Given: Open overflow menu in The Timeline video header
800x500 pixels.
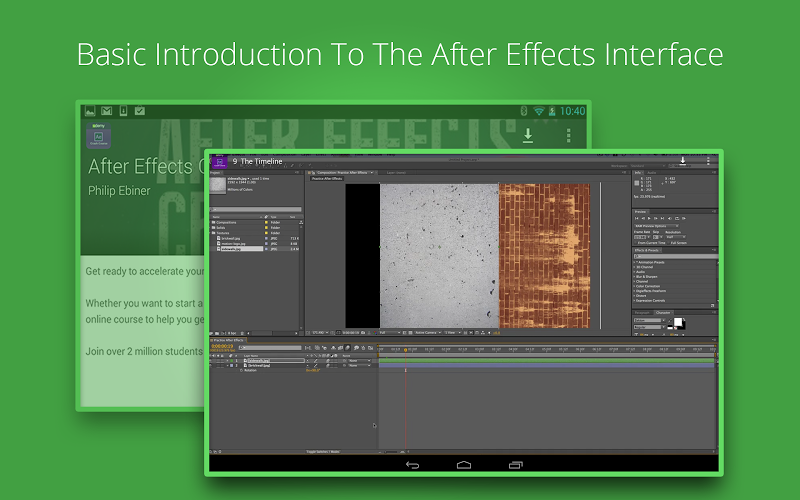Looking at the screenshot, I should click(708, 161).
